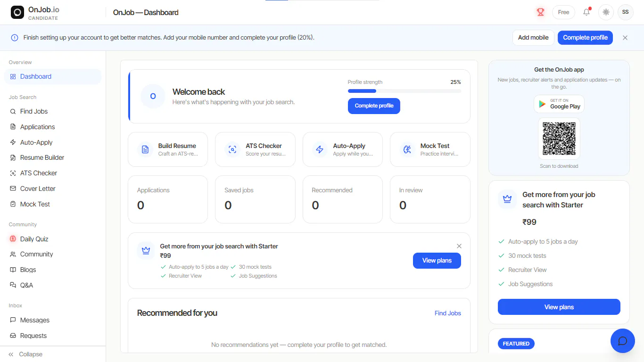Click the Free plan badge
Image resolution: width=644 pixels, height=362 pixels.
click(563, 12)
